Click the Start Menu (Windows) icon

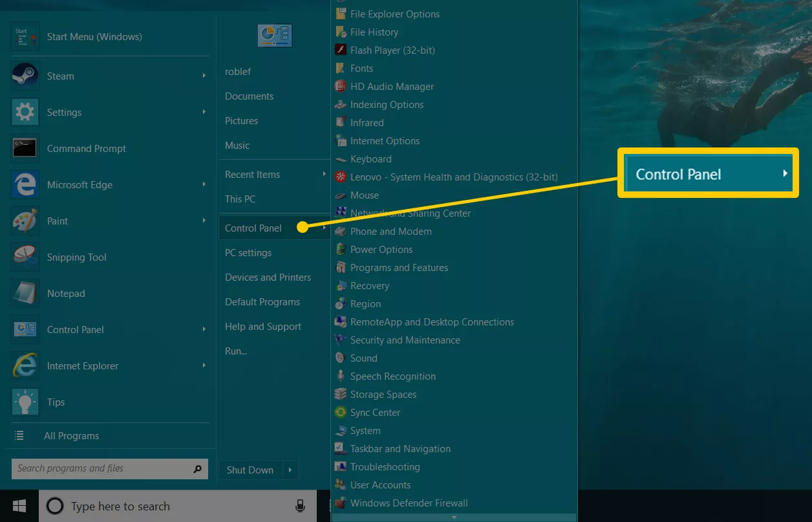25,37
